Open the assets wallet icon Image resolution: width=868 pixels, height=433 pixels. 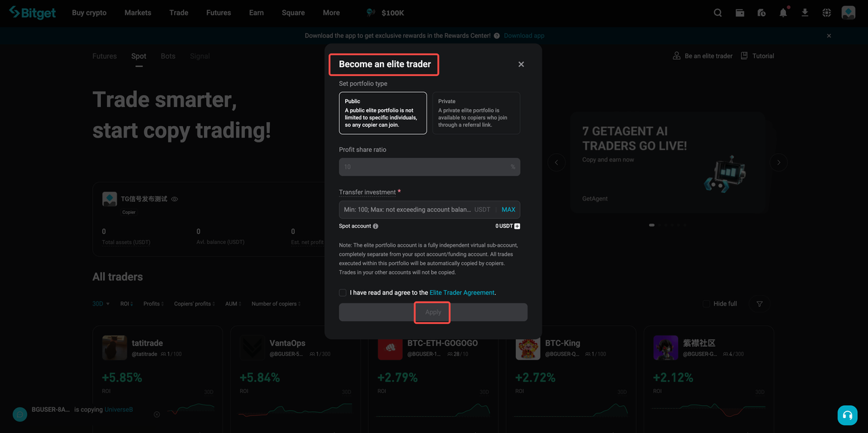click(x=739, y=12)
